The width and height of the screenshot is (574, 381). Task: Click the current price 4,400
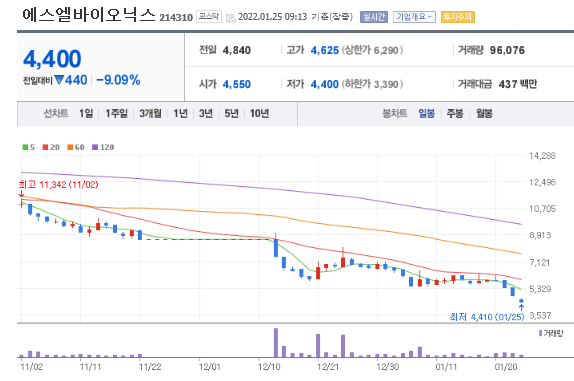pos(52,59)
